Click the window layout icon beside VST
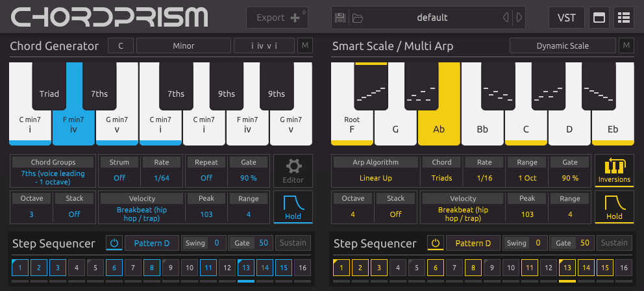 (599, 18)
